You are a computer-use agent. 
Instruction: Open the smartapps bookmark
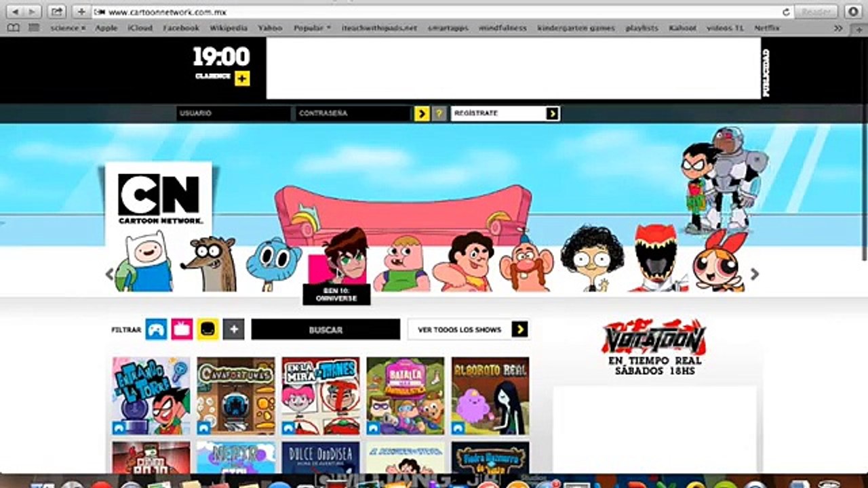[x=449, y=28]
